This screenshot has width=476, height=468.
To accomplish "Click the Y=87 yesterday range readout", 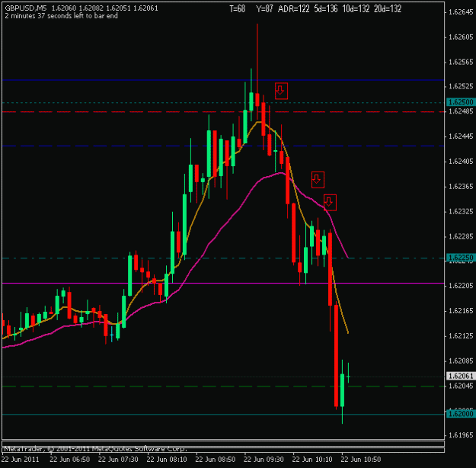I will 264,9.
